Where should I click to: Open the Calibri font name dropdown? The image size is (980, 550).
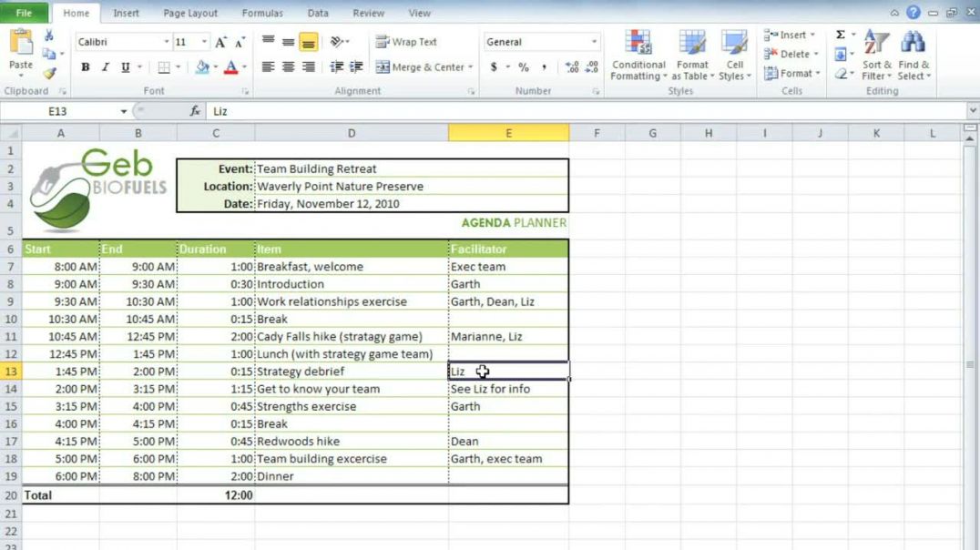click(167, 42)
